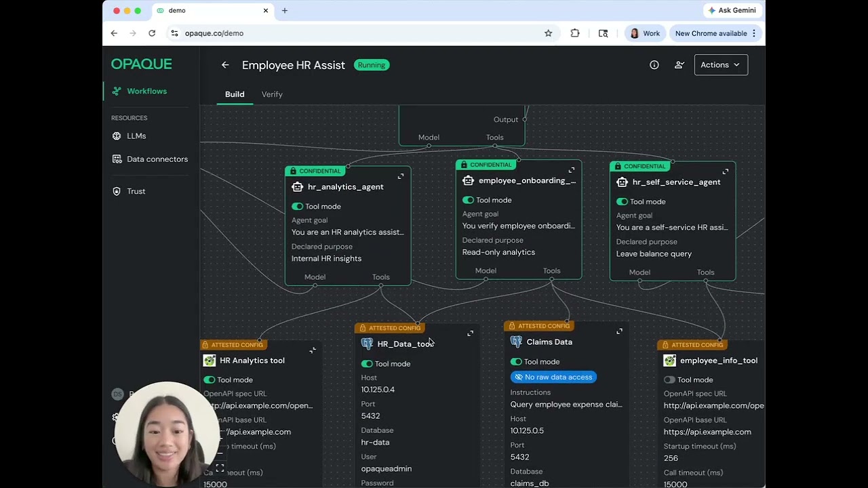Click ATTESTED CONFIG badge on HR_Data_tool
868x488 pixels.
click(389, 328)
